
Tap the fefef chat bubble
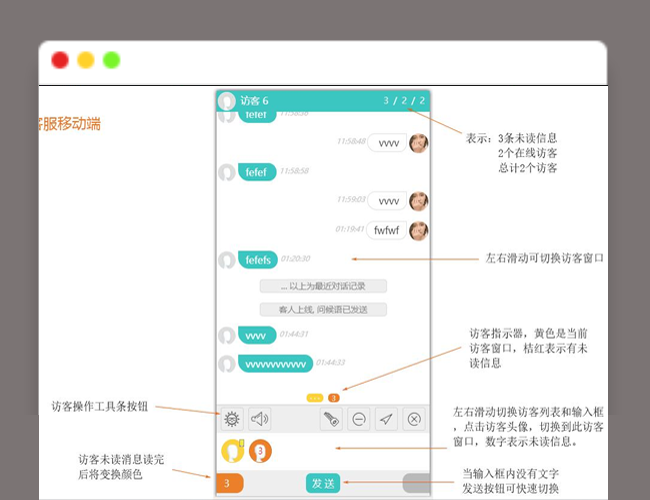click(x=257, y=172)
